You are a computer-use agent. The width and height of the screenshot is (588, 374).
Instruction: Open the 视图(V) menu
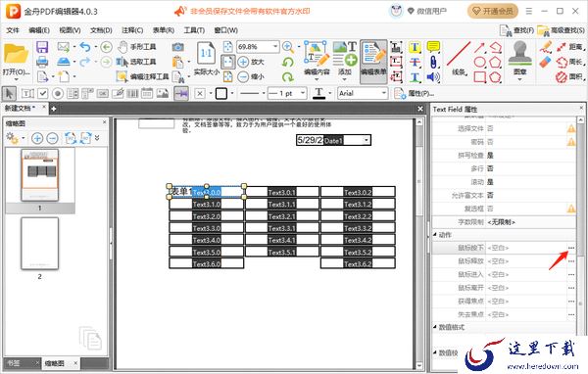coord(70,30)
